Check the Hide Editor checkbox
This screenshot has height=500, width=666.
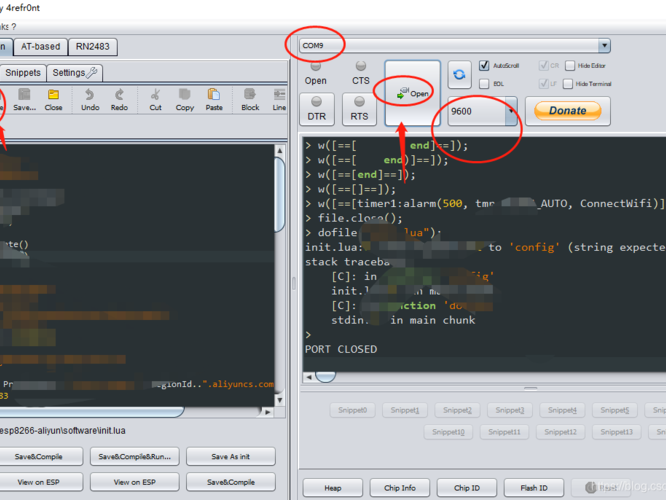pyautogui.click(x=570, y=65)
